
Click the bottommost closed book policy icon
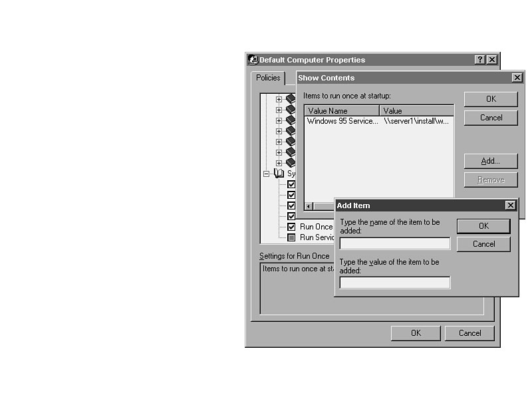click(x=290, y=163)
